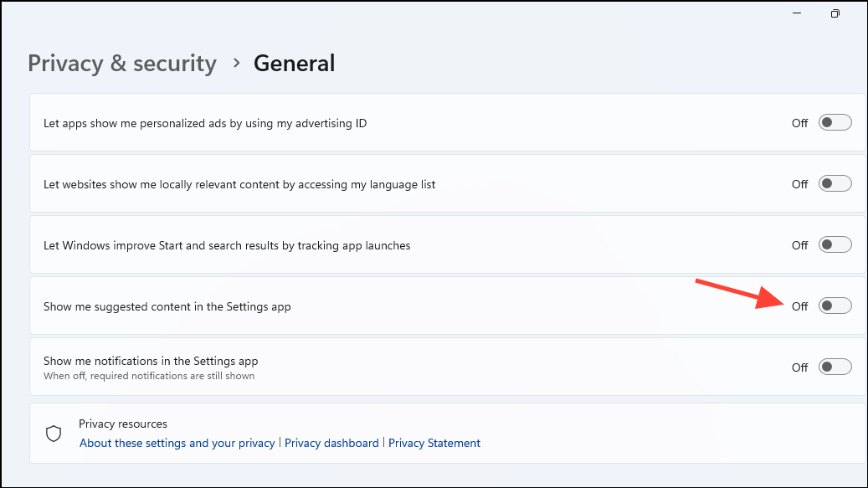This screenshot has width=868, height=488.
Task: Click the suggested content settings card
Action: pos(419,306)
